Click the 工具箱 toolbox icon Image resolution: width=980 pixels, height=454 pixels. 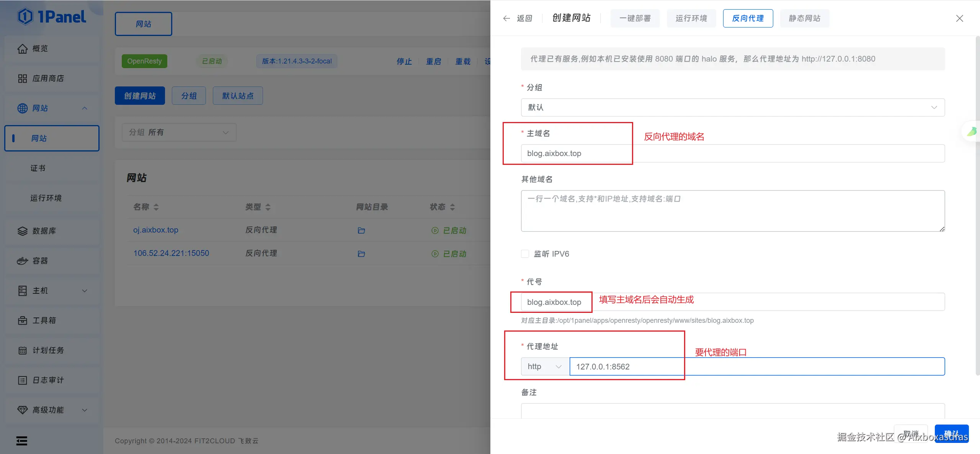pyautogui.click(x=23, y=321)
